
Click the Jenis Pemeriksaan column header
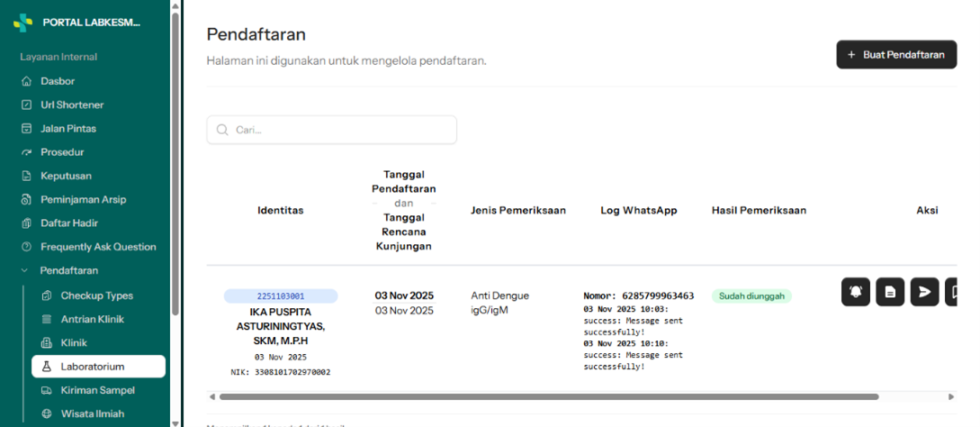tap(518, 211)
